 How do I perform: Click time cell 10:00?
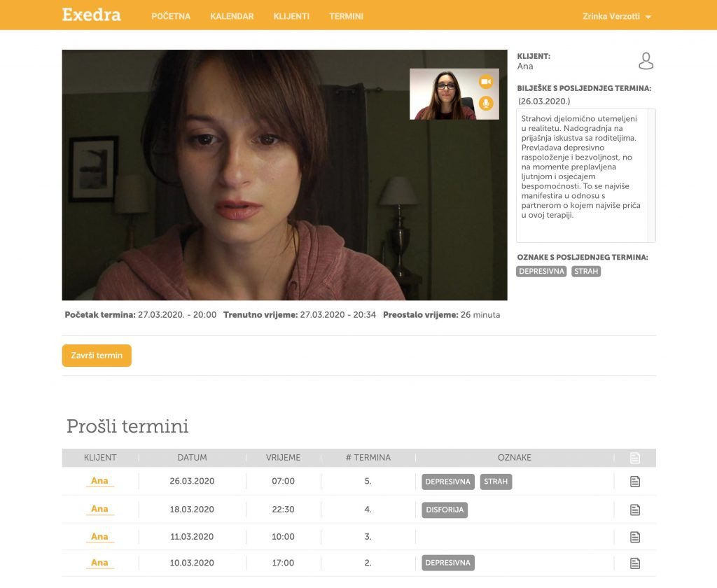click(283, 537)
